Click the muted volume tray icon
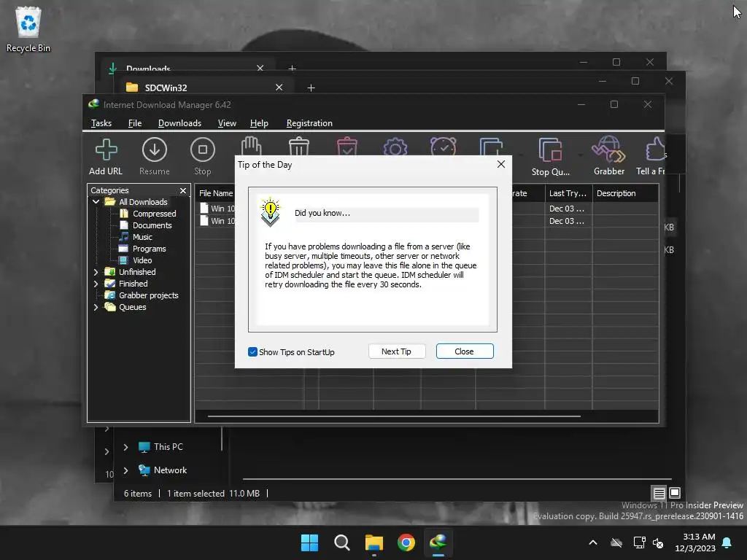The image size is (747, 560). coord(658,542)
